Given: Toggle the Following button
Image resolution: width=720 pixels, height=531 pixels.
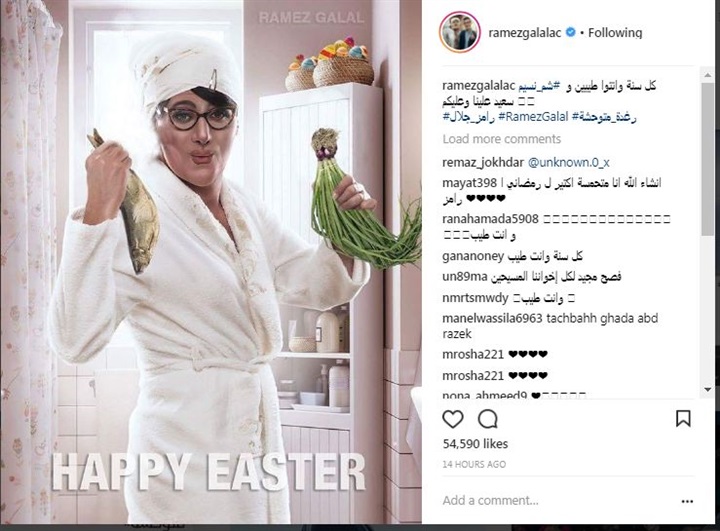Looking at the screenshot, I should [615, 33].
